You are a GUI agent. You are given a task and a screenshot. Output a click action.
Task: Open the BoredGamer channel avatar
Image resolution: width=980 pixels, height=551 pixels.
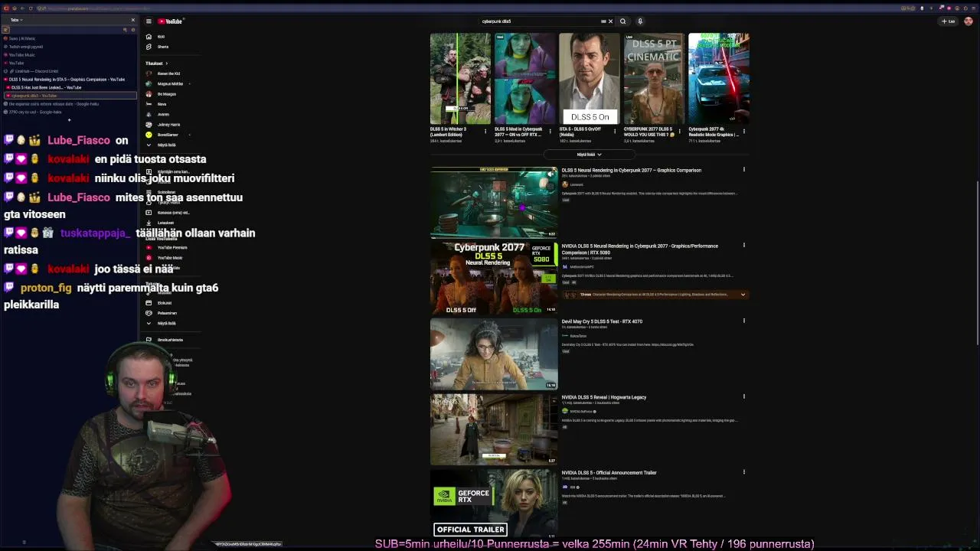[x=149, y=135]
